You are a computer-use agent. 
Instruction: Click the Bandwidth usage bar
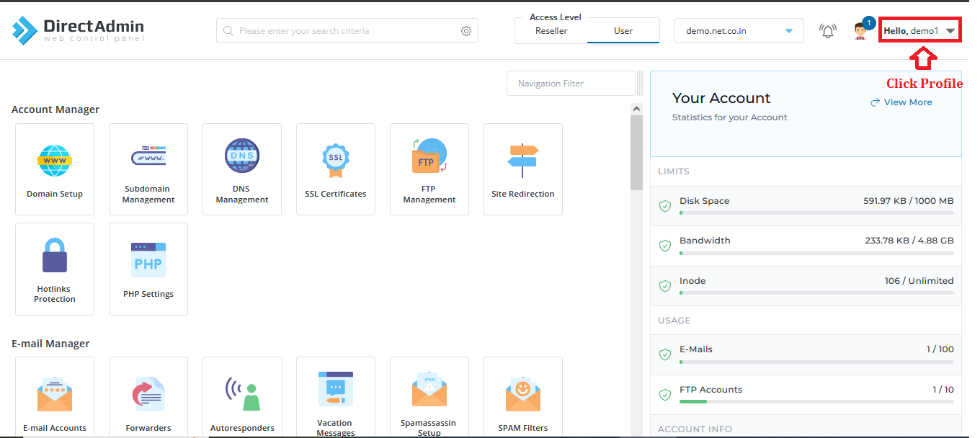[816, 253]
